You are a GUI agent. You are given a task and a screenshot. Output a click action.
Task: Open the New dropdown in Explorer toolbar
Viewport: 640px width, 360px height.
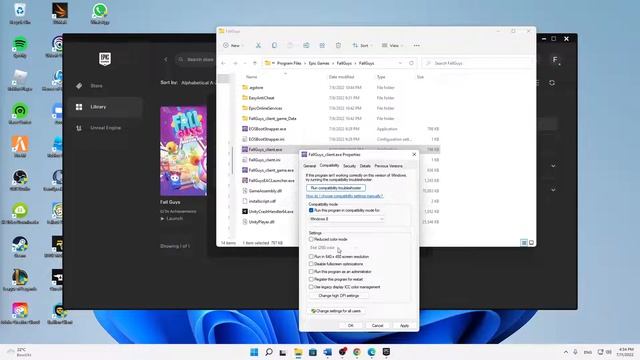232,45
